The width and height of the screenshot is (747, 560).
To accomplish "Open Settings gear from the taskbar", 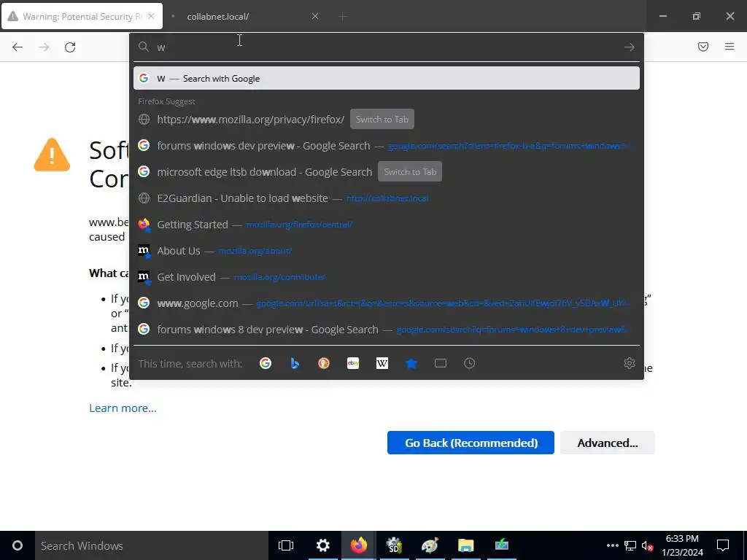I will pyautogui.click(x=322, y=545).
